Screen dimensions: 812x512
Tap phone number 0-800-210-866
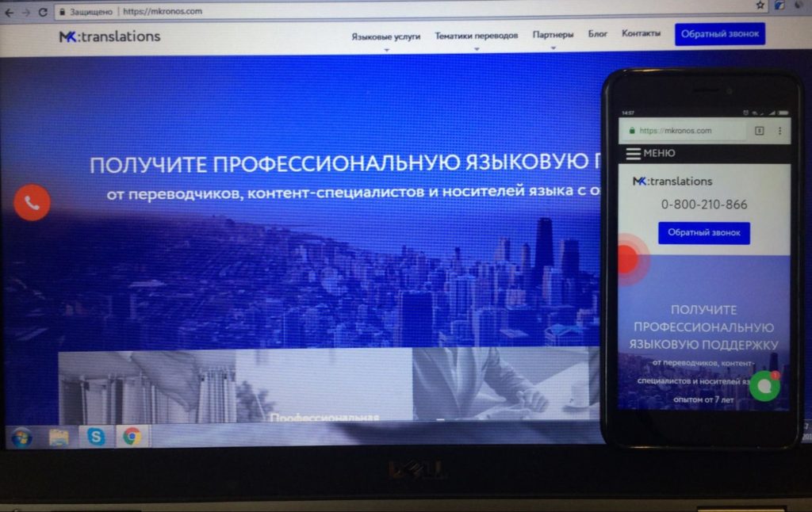point(704,204)
